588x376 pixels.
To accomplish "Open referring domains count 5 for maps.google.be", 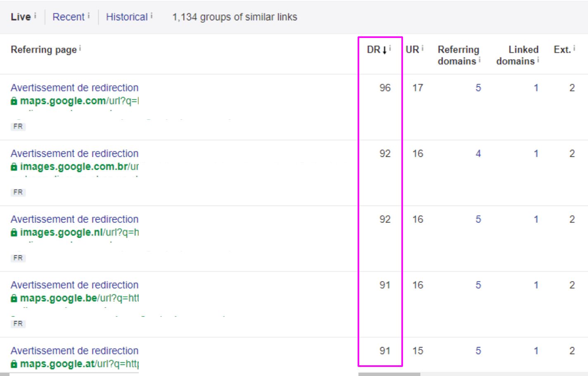I will click(478, 284).
